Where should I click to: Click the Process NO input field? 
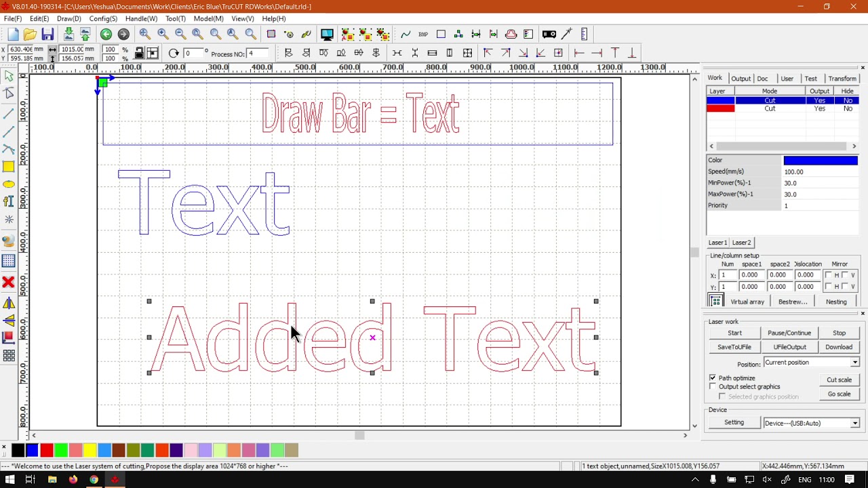pos(258,54)
